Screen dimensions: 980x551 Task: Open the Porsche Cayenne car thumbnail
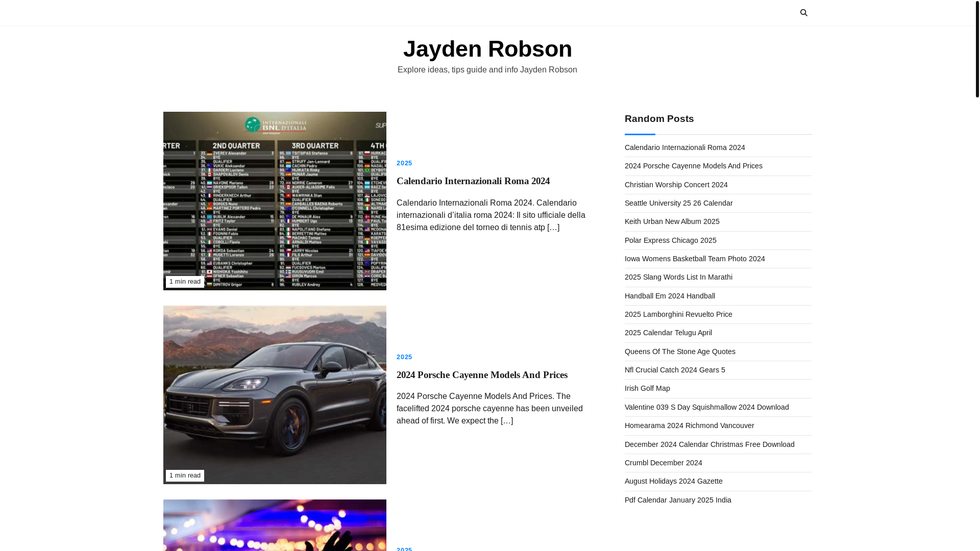(x=275, y=395)
